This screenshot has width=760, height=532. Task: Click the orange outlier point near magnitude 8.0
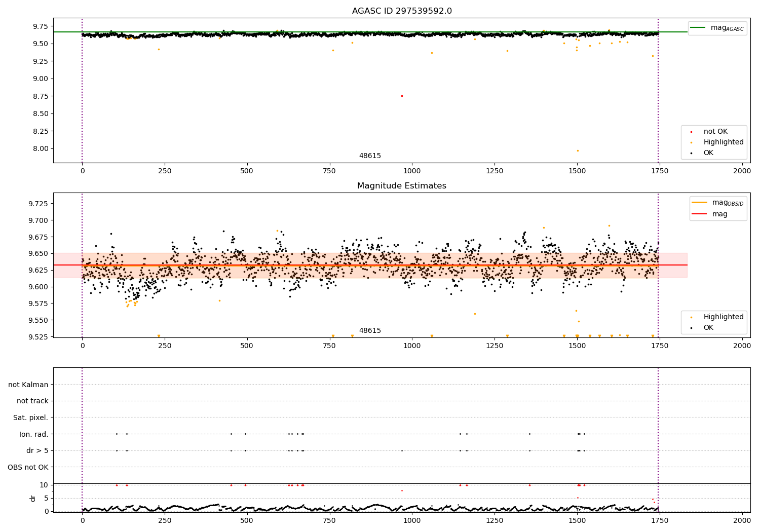(x=578, y=150)
